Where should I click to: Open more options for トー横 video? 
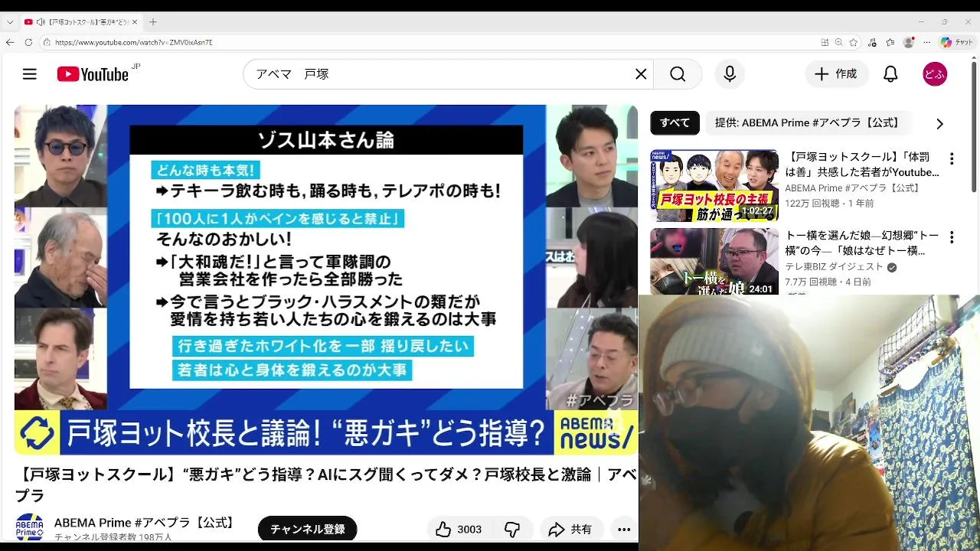pos(952,237)
